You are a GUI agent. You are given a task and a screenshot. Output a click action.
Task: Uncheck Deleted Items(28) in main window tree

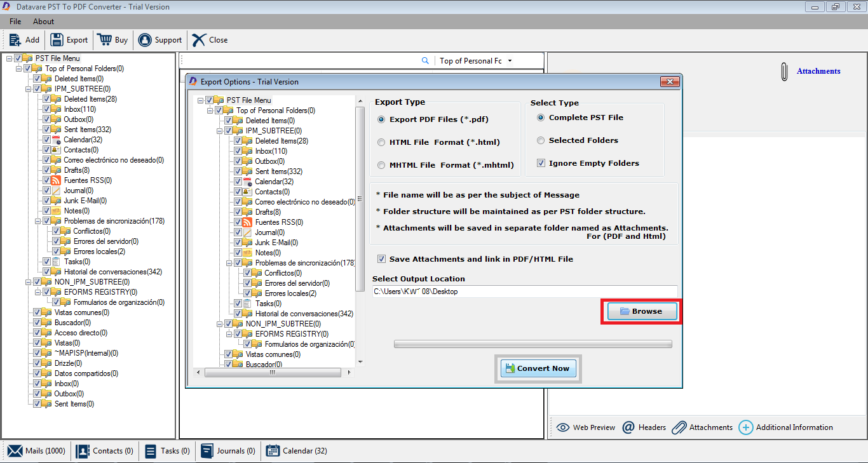[x=46, y=99]
